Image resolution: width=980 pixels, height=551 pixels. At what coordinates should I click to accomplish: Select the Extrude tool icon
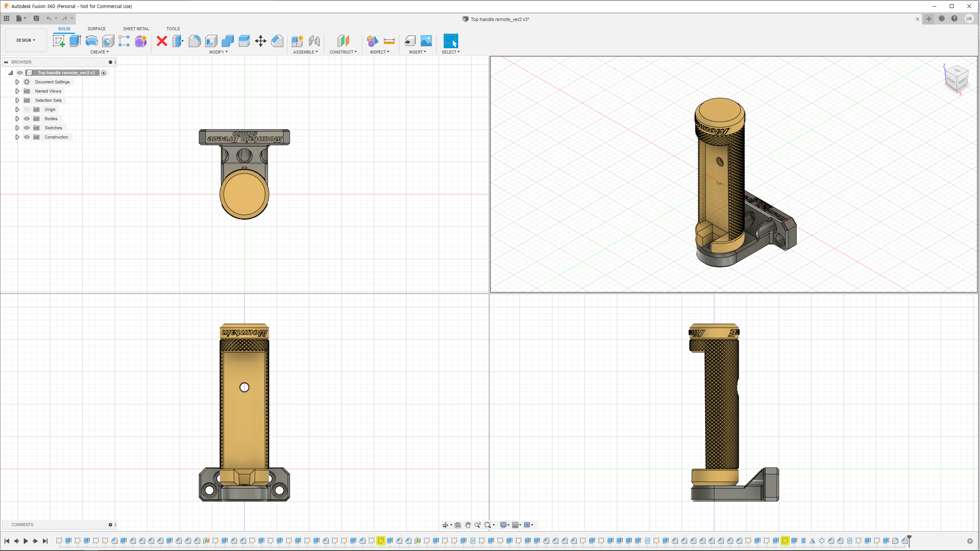coord(75,41)
